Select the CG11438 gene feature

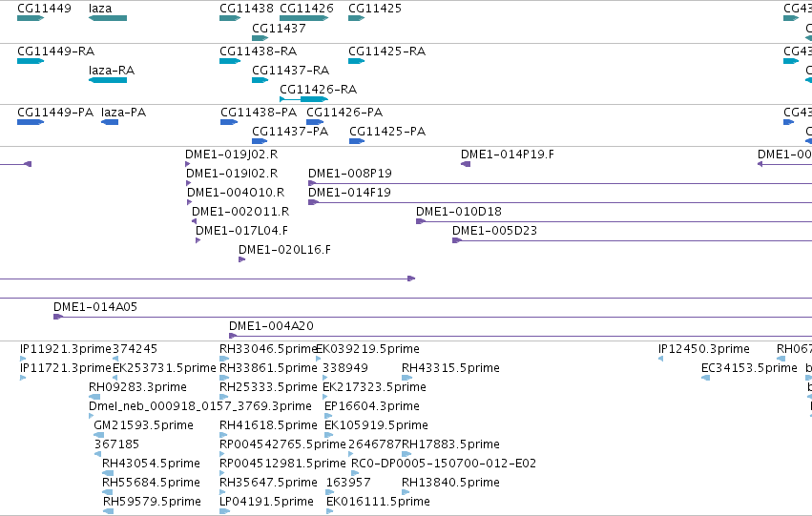[x=230, y=18]
